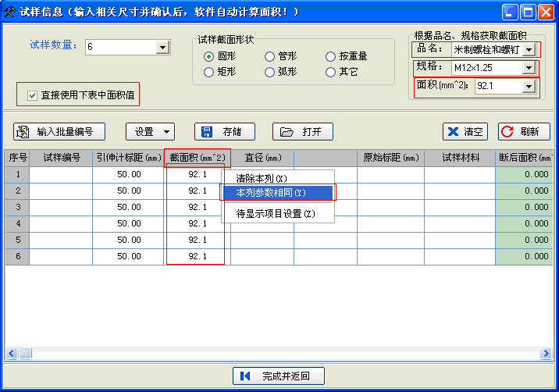The width and height of the screenshot is (559, 392).
Task: Toggle the use table area value checkbox
Action: tap(33, 95)
